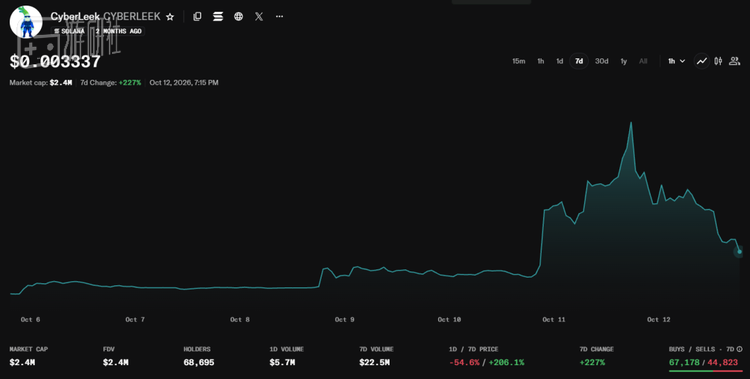
Task: Click the -54.6% 1D price value
Action: [464, 363]
